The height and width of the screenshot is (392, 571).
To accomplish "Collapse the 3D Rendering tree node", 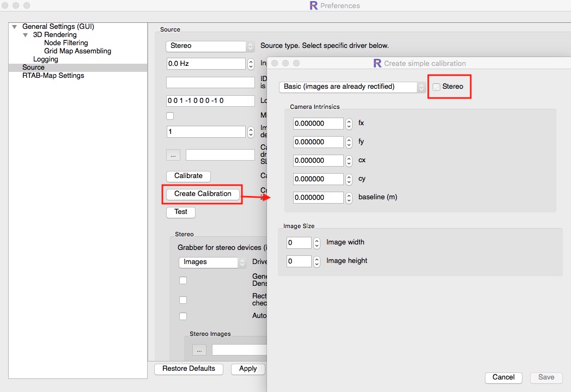I will pyautogui.click(x=26, y=35).
